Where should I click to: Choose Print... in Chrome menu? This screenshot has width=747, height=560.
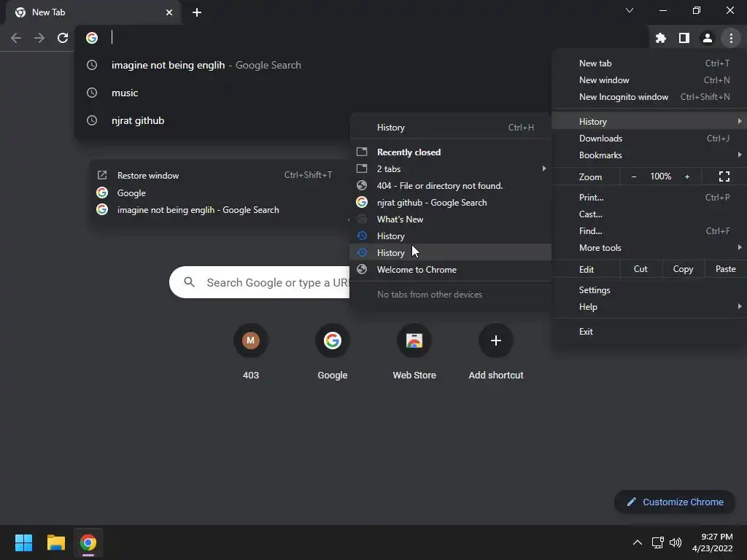tap(649, 197)
